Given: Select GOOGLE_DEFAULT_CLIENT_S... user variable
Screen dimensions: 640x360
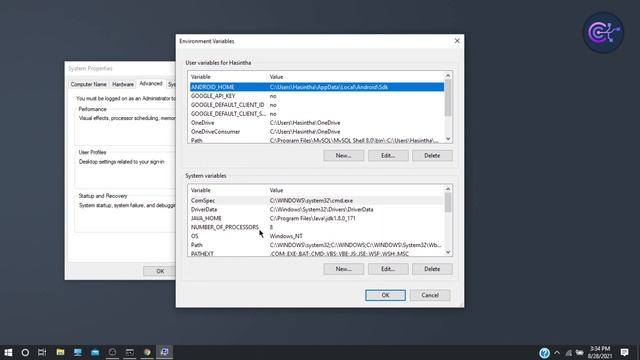Looking at the screenshot, I should (317, 114).
